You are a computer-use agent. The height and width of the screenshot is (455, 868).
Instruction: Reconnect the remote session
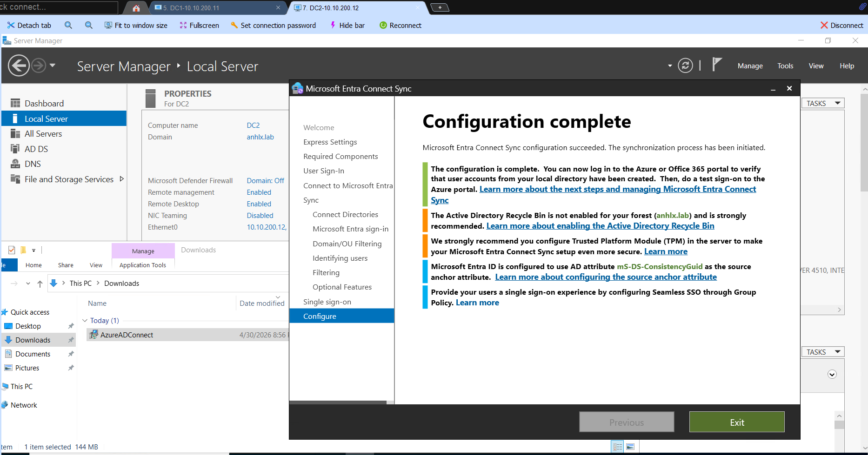400,25
